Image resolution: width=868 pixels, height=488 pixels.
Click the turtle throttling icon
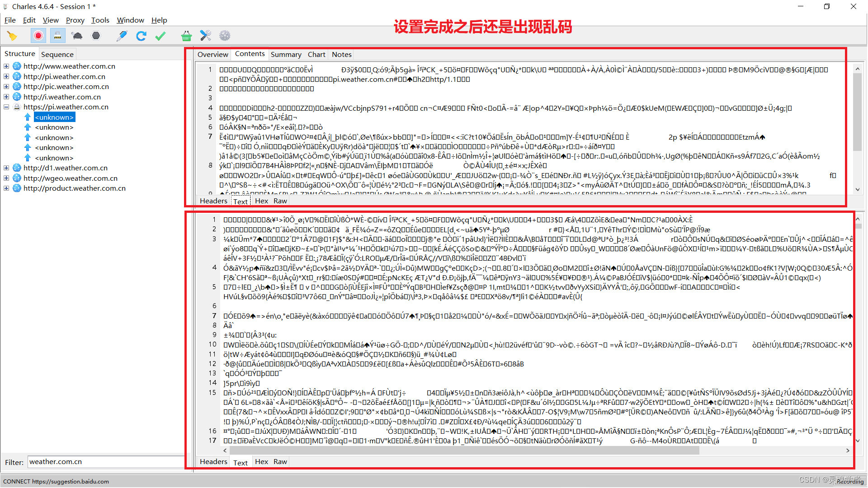(x=77, y=36)
